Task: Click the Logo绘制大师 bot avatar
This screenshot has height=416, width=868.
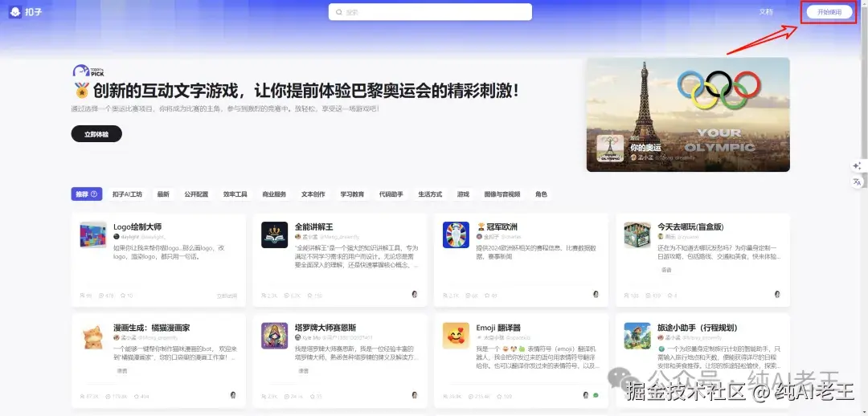Action: tap(93, 235)
